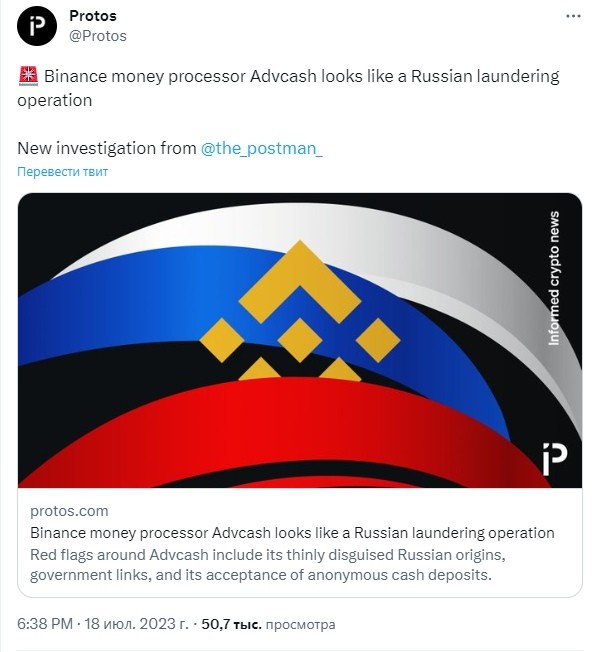Open the protos.com domain link
This screenshot has height=652, width=598.
pos(69,511)
